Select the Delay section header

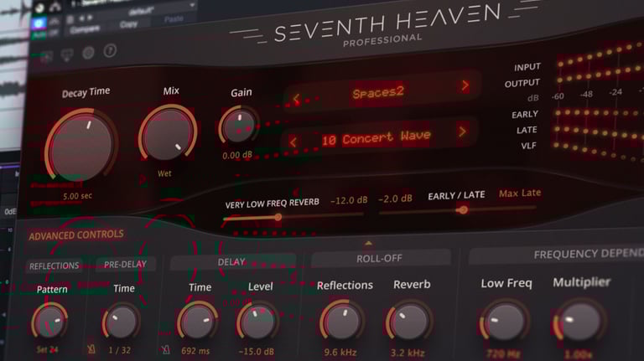point(231,261)
